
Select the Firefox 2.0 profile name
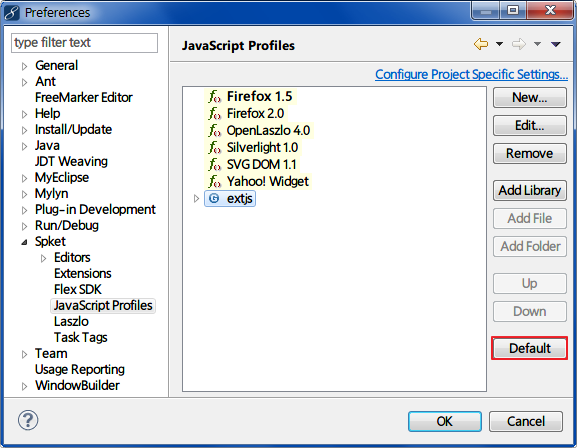(255, 114)
